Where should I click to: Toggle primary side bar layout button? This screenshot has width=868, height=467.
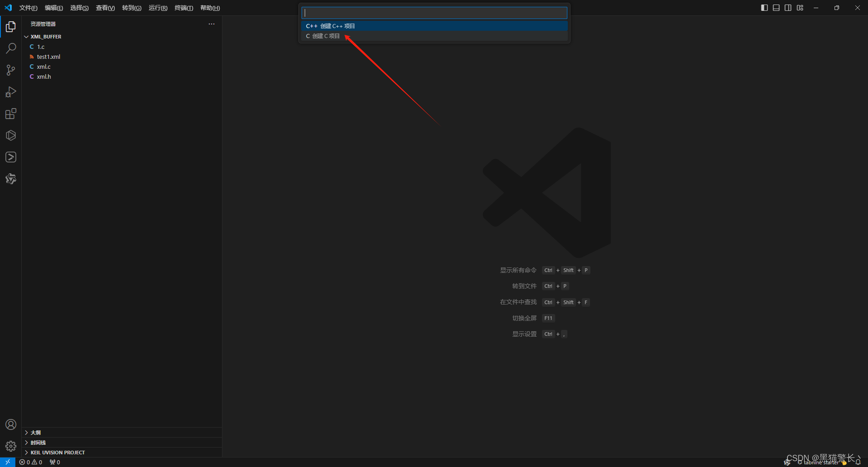click(x=764, y=8)
